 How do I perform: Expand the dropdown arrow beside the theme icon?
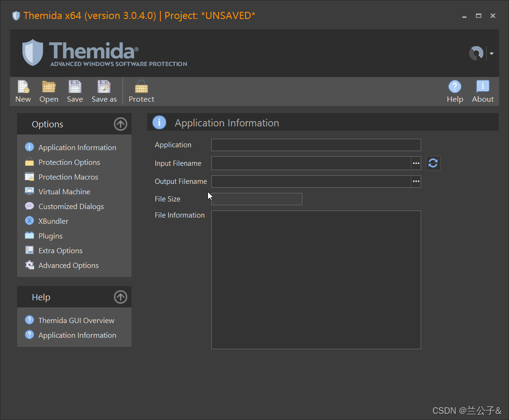[492, 54]
